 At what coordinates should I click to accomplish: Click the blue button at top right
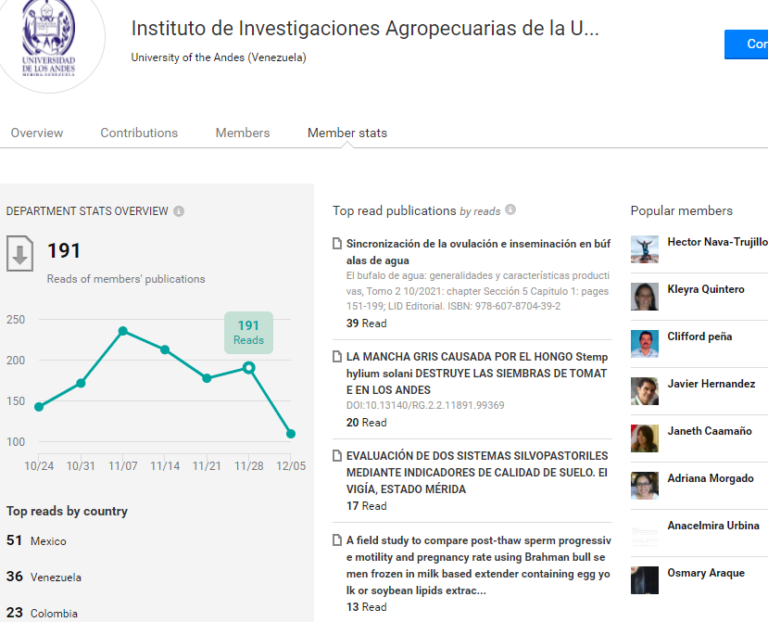(746, 44)
